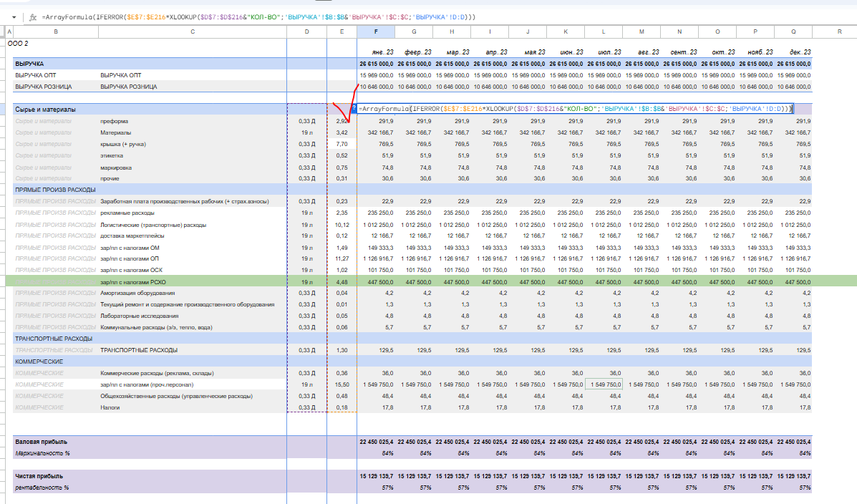Select column D header
Image resolution: width=857 pixels, height=504 pixels.
click(x=306, y=31)
